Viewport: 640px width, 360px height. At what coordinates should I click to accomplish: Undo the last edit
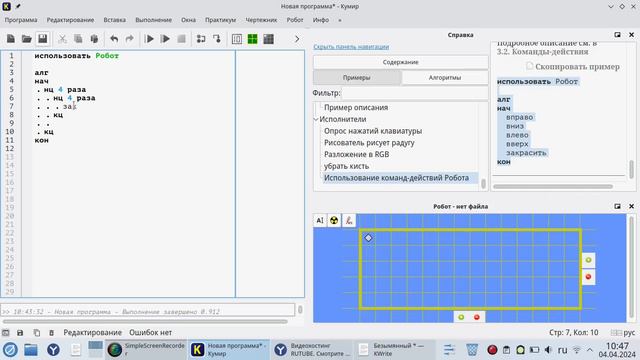pyautogui.click(x=114, y=39)
